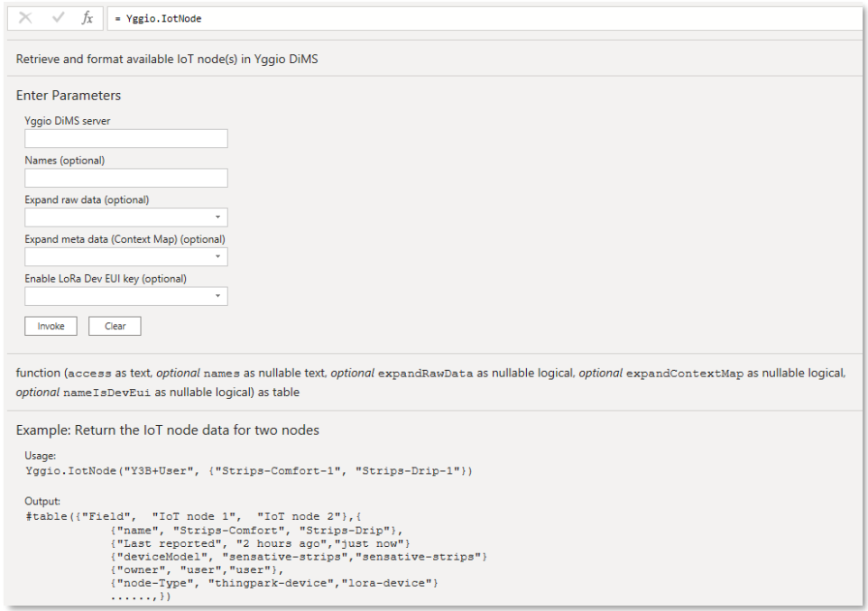Click the 'Names (optional)' label
Image resolution: width=868 pixels, height=611 pixels.
[64, 160]
